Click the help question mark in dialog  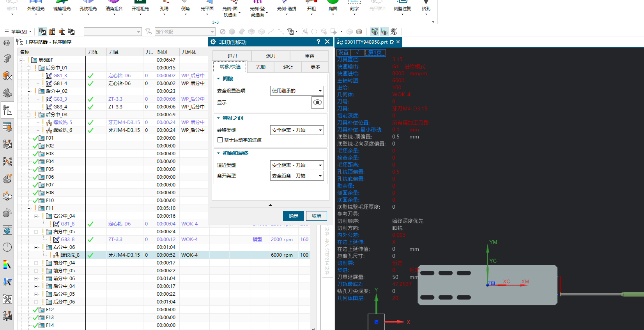tap(318, 42)
